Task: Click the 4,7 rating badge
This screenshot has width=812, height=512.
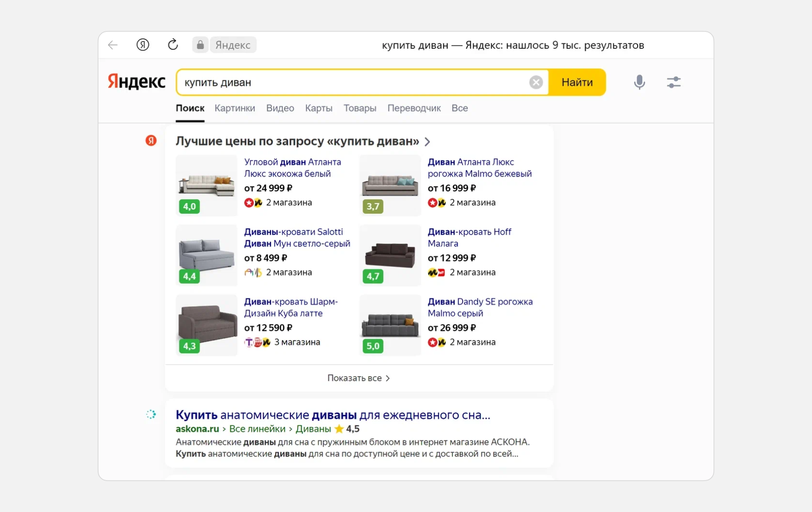Action: [x=373, y=276]
